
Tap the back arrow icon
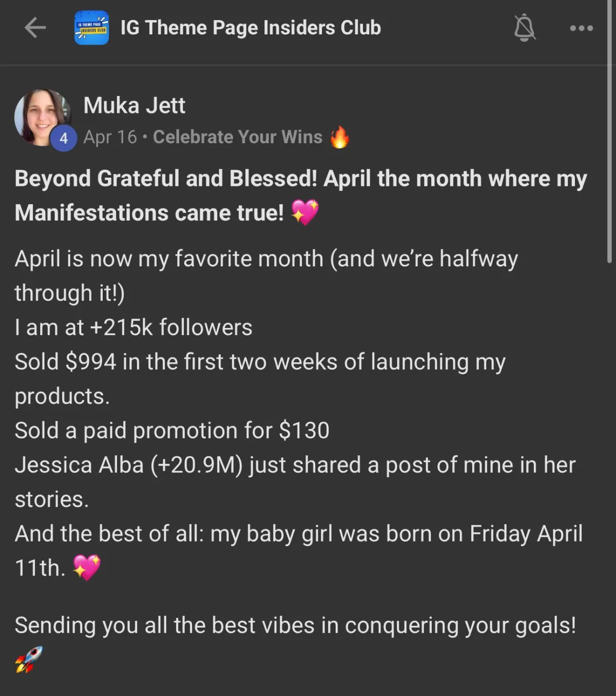[35, 28]
